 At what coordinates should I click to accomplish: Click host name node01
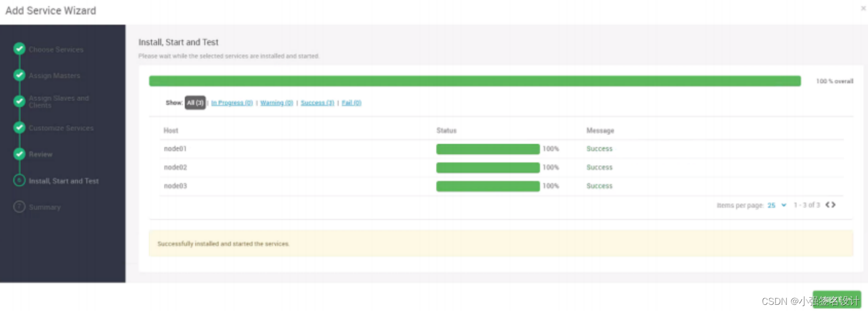175,149
